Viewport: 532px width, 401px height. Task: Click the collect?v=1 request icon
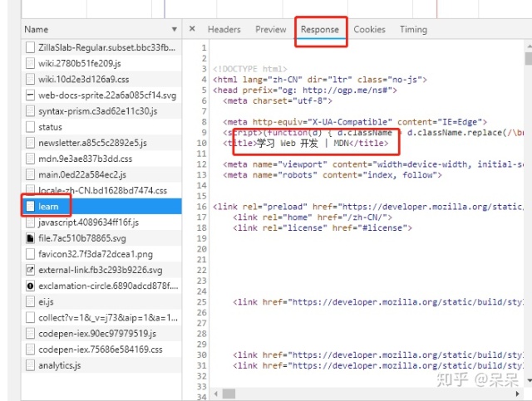point(30,318)
